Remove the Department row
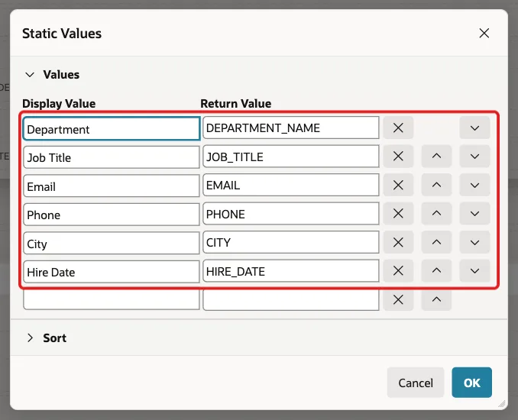 click(398, 128)
